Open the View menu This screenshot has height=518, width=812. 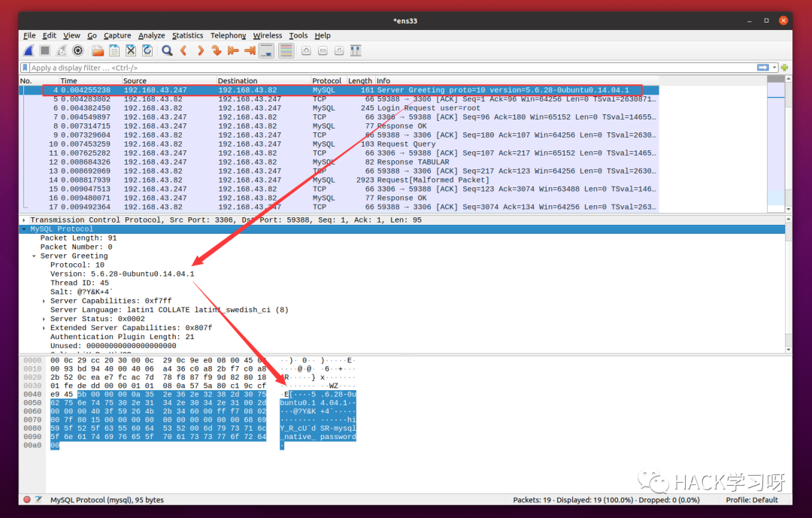coord(71,35)
